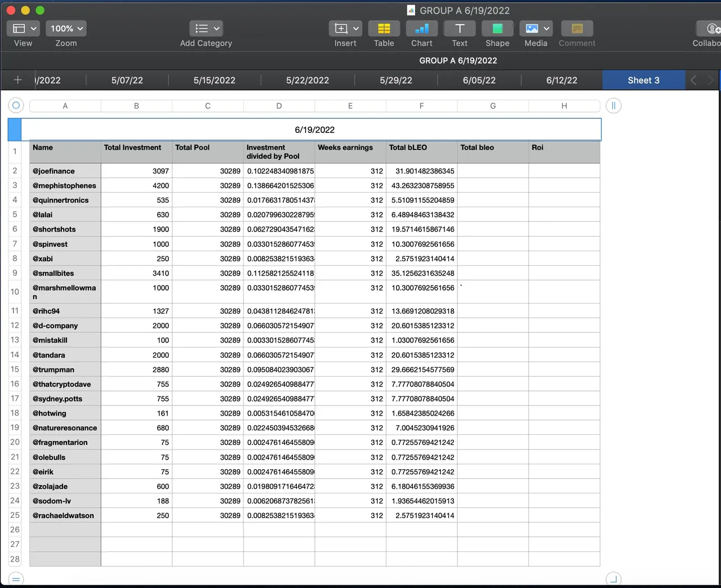The height and width of the screenshot is (588, 721).
Task: Click the Chart toolbar icon
Action: tap(422, 28)
